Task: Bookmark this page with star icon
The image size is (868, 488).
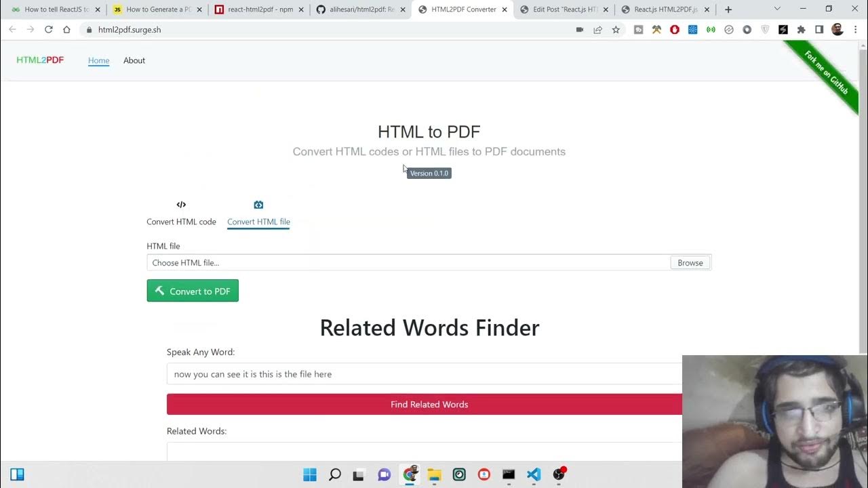Action: tap(616, 30)
